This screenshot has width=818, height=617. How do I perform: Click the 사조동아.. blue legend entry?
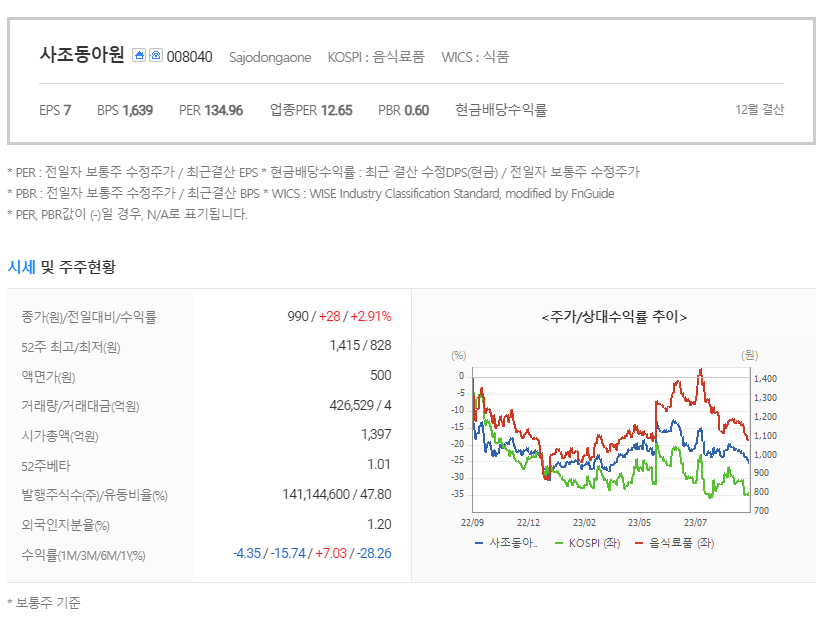506,543
